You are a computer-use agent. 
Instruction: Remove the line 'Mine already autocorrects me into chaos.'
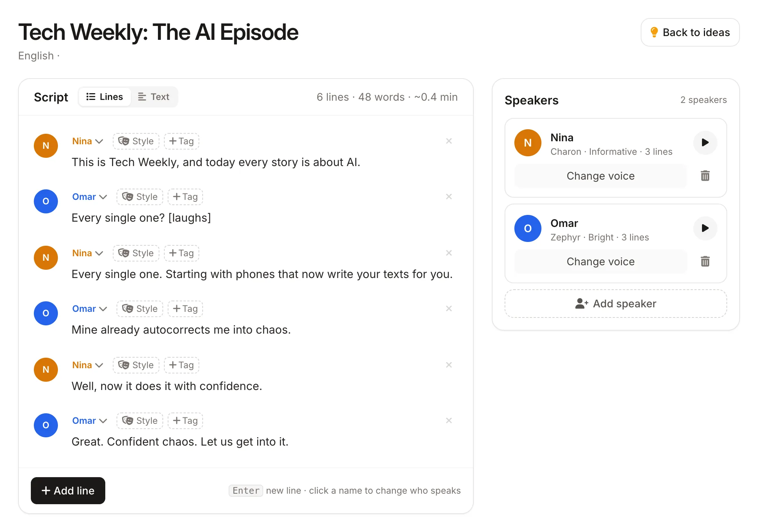(x=449, y=308)
